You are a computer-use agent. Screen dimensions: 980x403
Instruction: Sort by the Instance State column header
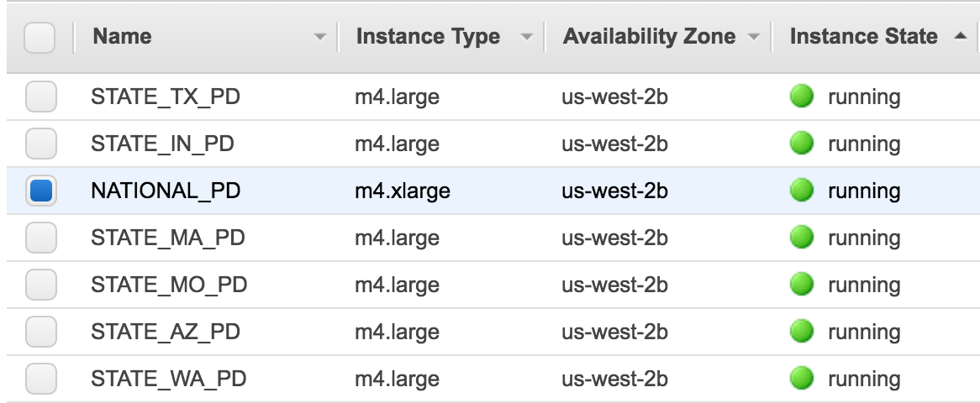coord(863,36)
